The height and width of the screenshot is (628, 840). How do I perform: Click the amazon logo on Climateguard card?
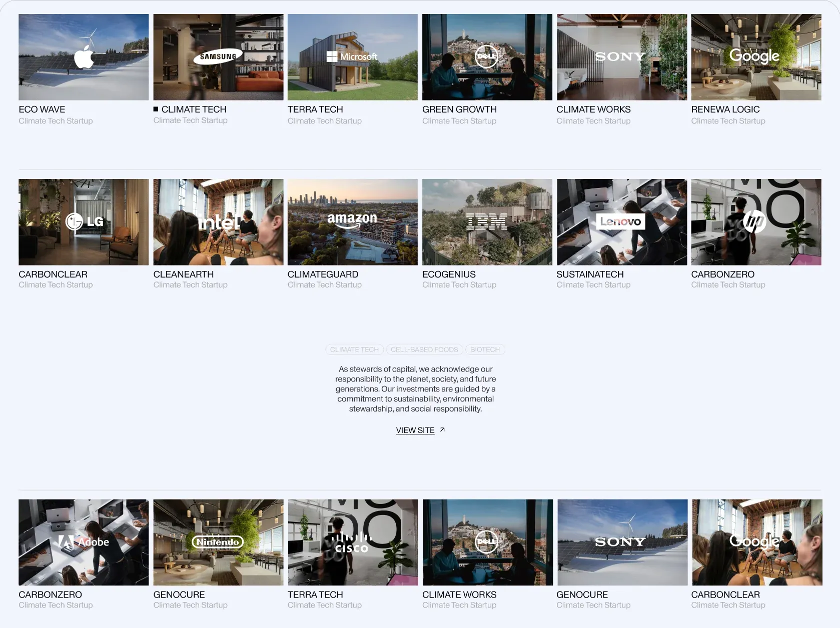352,220
